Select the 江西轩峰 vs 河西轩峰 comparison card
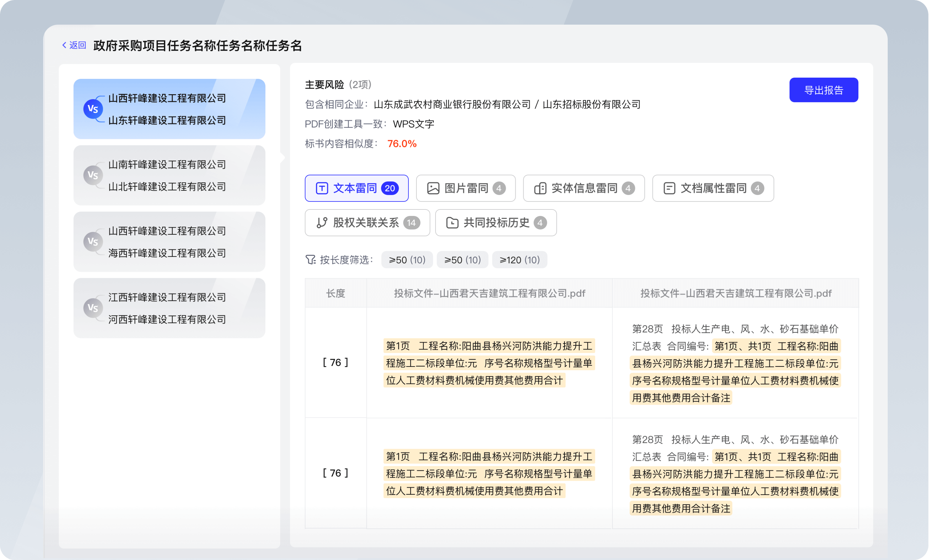 point(169,308)
